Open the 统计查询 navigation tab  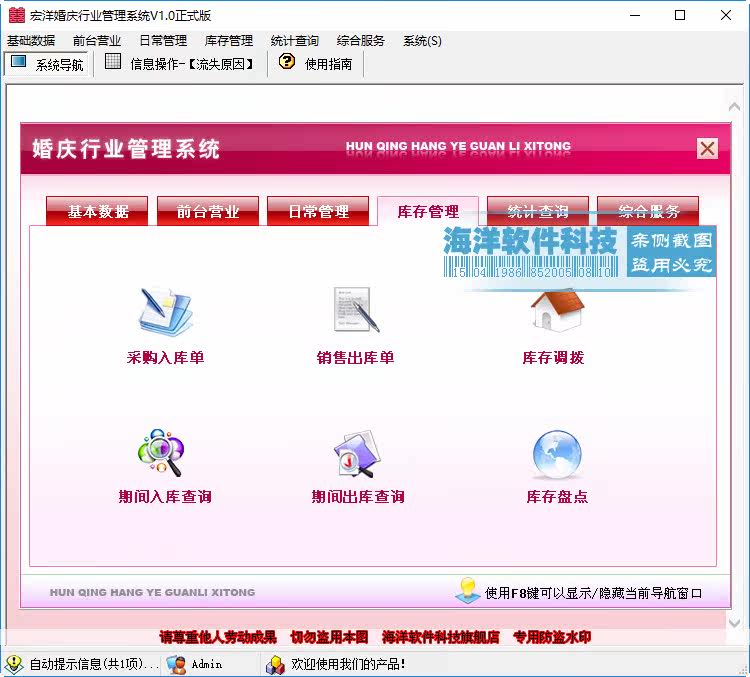pyautogui.click(x=538, y=211)
